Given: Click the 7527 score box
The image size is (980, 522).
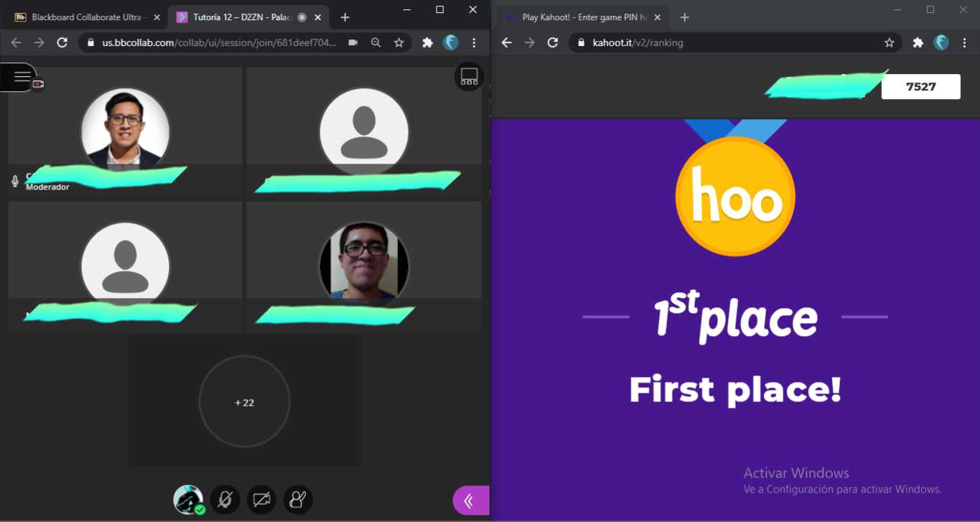Looking at the screenshot, I should point(920,87).
